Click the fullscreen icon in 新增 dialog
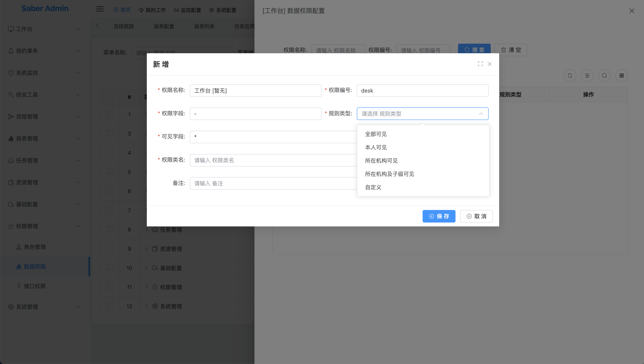 pyautogui.click(x=480, y=64)
